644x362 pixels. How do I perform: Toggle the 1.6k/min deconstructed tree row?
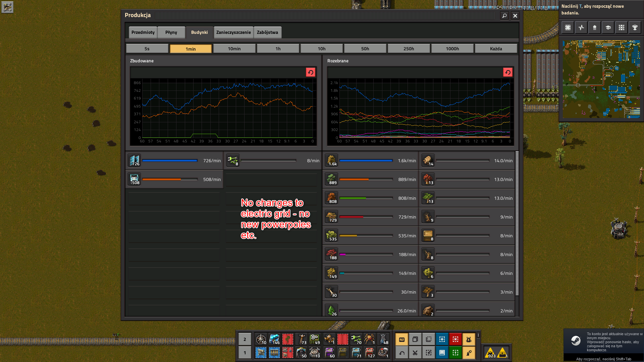pyautogui.click(x=371, y=161)
